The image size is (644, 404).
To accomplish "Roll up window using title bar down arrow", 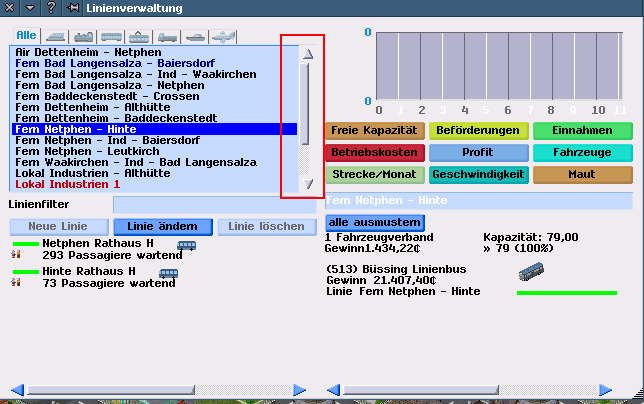I will [30, 8].
